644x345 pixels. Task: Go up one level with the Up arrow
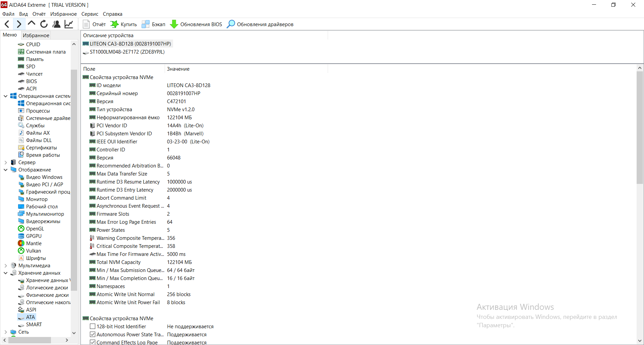click(32, 24)
